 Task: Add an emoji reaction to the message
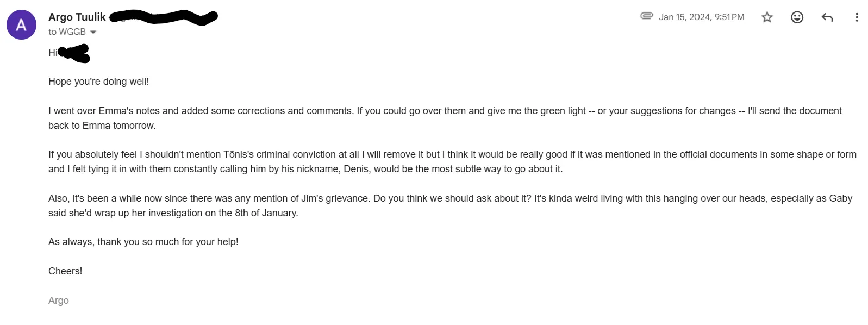click(797, 17)
